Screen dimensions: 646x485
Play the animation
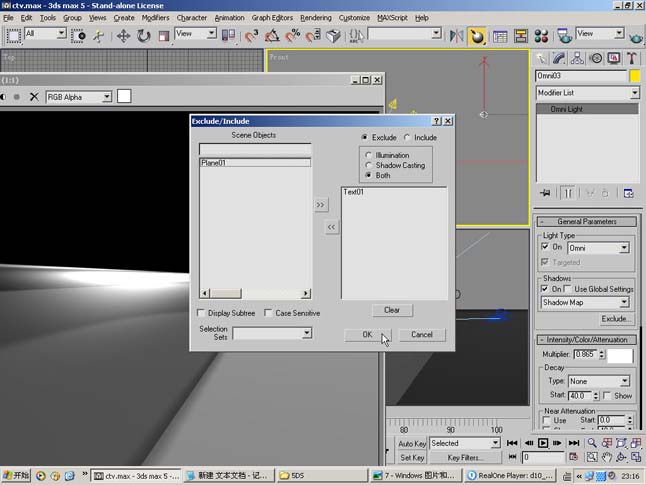point(543,443)
